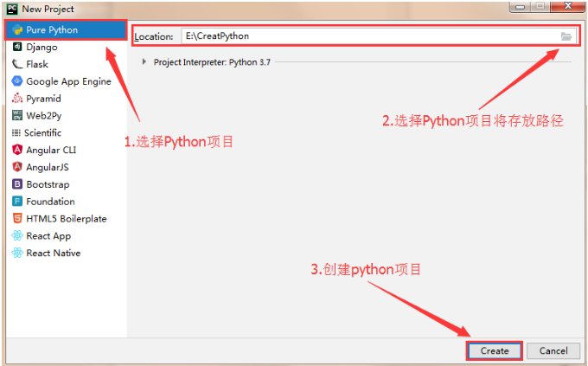
Task: Select React App in the list
Action: point(66,235)
